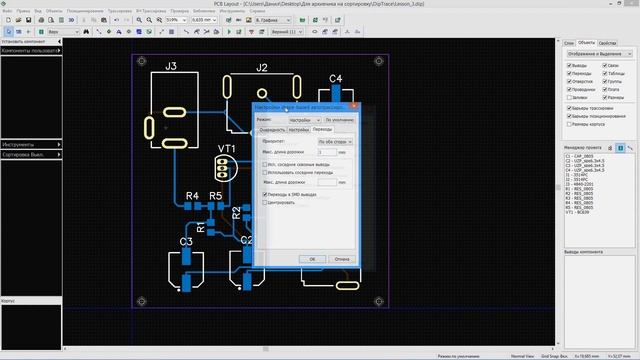Click the first small icon in Project Manager header

610,148
